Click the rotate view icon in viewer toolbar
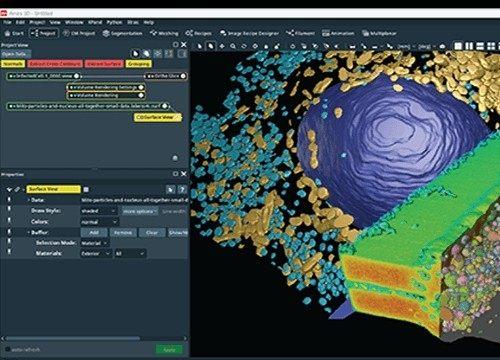The height and width of the screenshot is (360, 500). (244, 46)
